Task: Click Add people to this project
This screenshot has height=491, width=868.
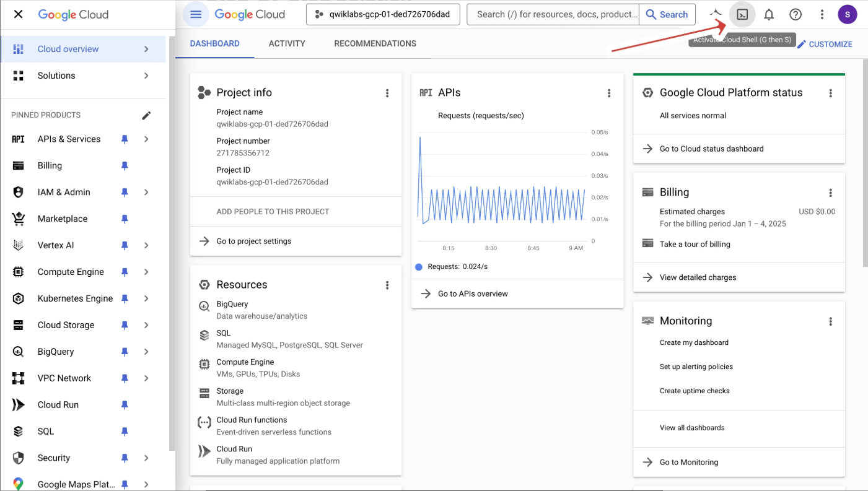Action: (x=273, y=212)
